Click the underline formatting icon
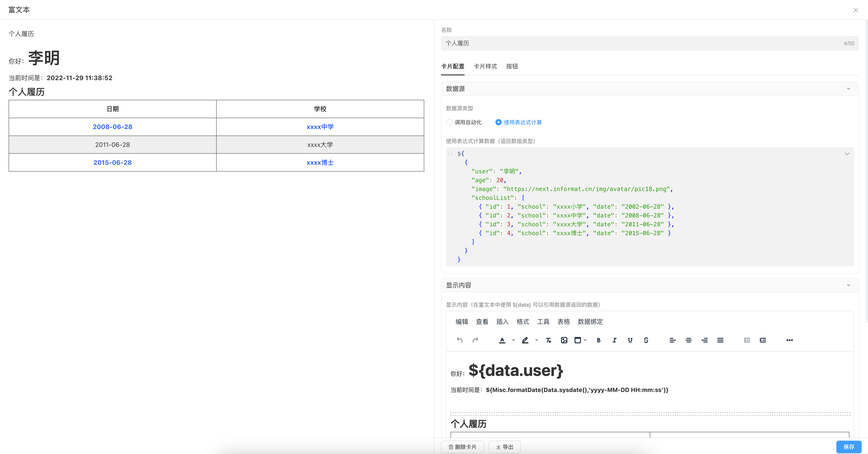Screen dimensions: 868x454 point(630,340)
